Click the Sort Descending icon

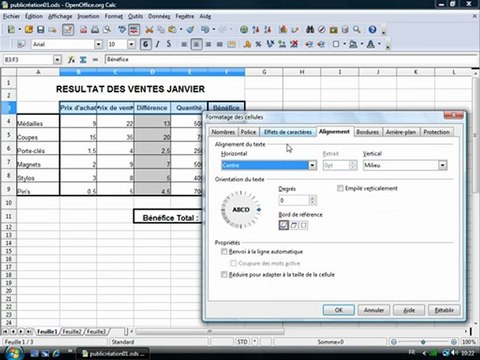point(267,30)
